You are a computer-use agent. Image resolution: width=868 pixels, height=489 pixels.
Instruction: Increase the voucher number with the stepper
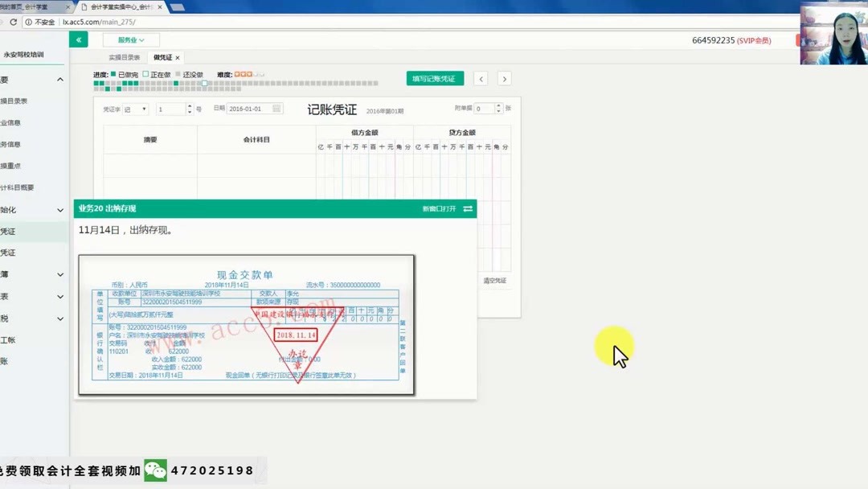point(190,105)
